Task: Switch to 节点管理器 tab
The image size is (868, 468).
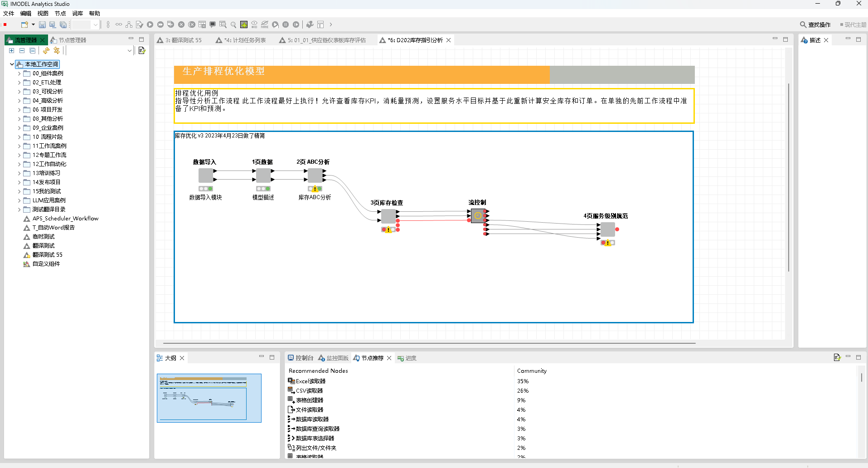Action: 68,40
